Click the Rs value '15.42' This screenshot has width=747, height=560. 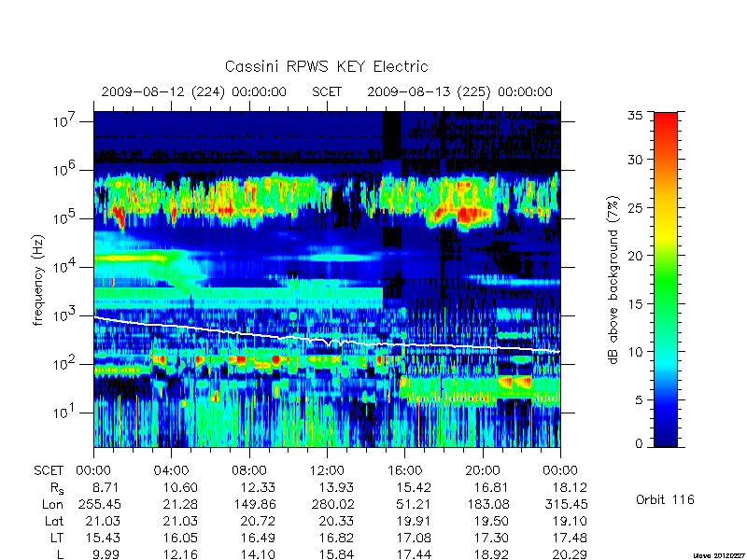pyautogui.click(x=414, y=487)
